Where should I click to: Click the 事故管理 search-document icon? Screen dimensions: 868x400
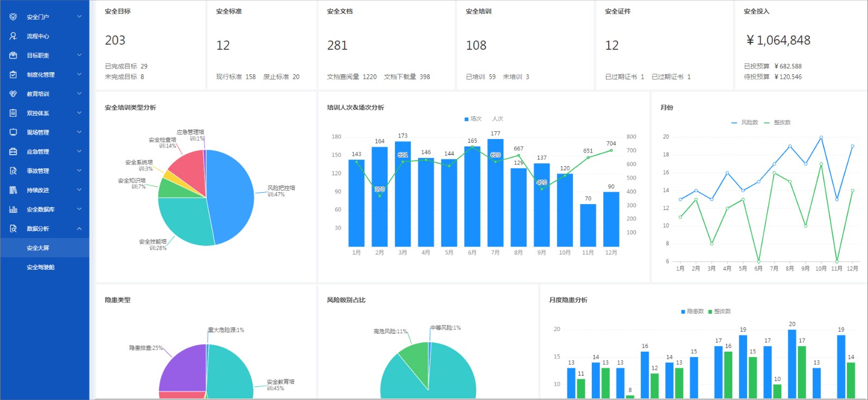coord(13,171)
